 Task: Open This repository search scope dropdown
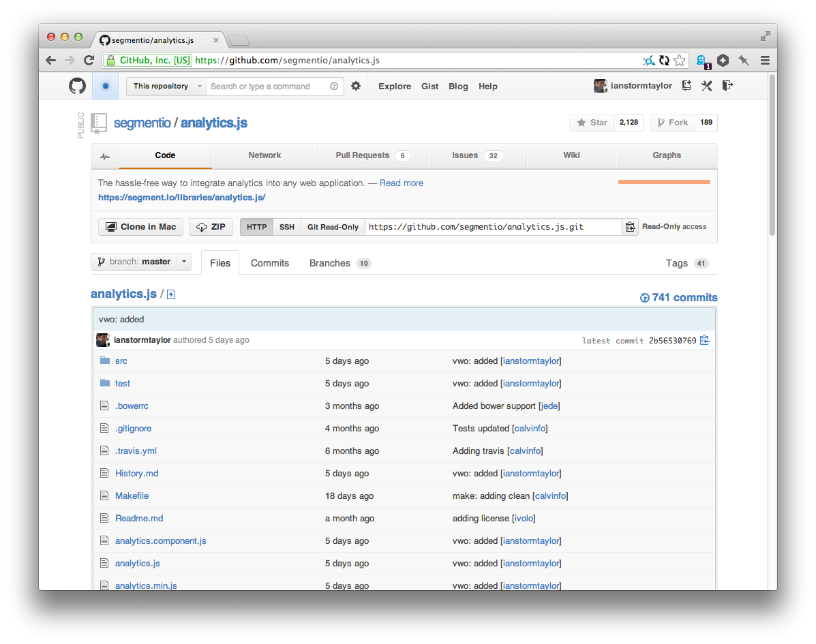coord(167,87)
